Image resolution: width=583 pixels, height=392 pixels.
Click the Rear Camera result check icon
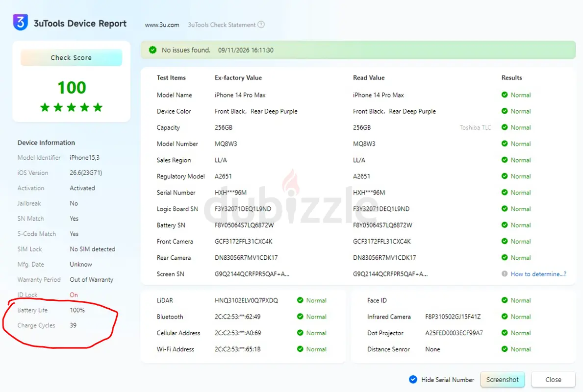click(505, 257)
